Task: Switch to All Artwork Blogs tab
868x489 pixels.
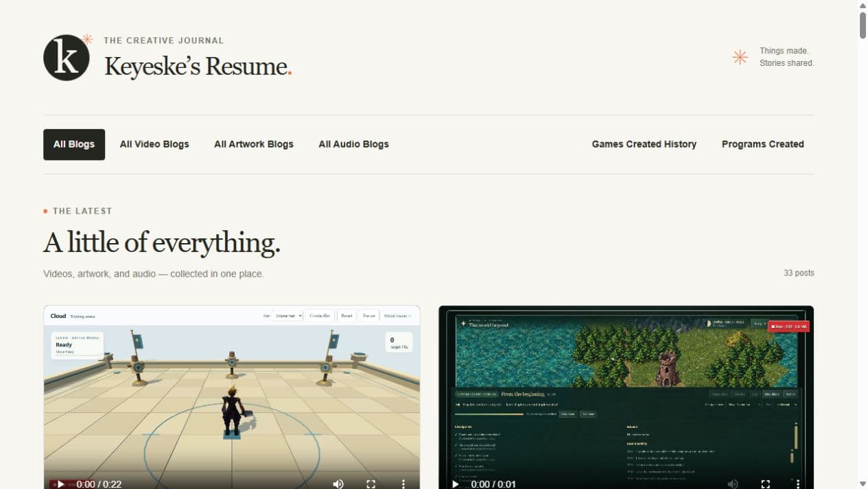Action: (254, 144)
